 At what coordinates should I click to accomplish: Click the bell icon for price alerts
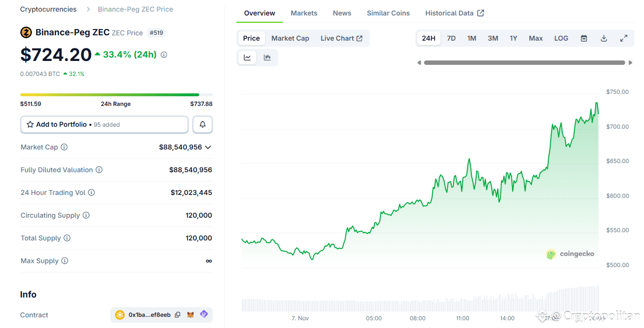pyautogui.click(x=202, y=124)
